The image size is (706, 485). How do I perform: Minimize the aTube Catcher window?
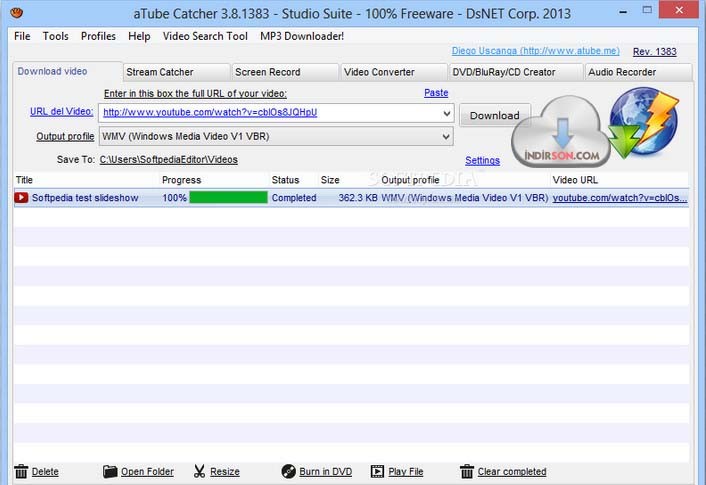pos(623,11)
